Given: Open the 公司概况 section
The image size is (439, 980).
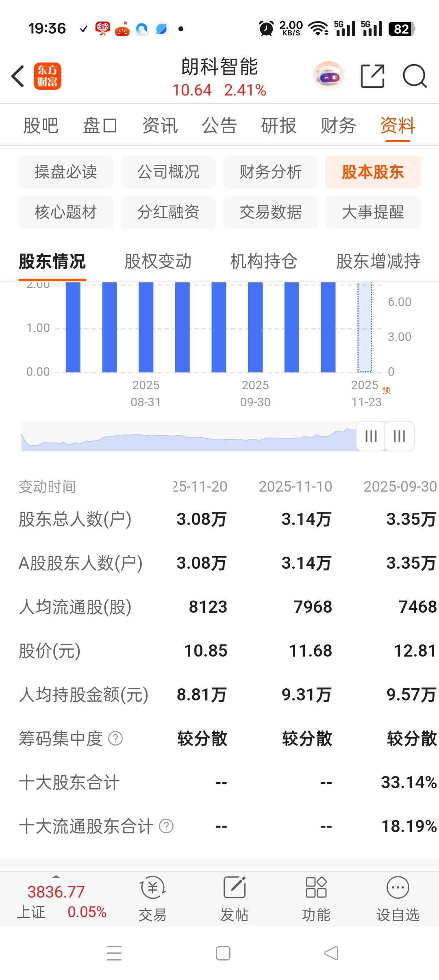Looking at the screenshot, I should click(x=168, y=172).
